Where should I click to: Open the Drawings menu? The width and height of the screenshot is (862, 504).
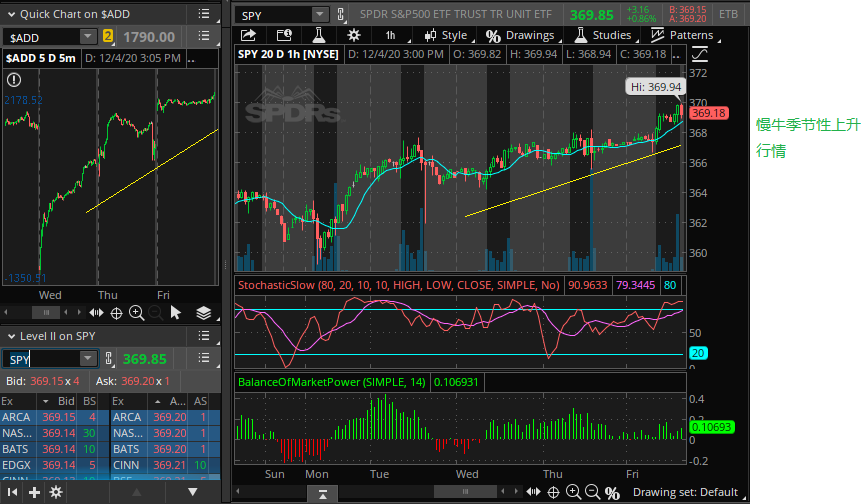click(522, 35)
